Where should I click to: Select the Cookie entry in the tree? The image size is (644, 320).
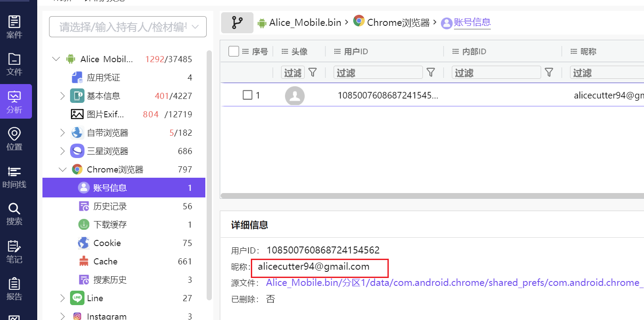[107, 243]
